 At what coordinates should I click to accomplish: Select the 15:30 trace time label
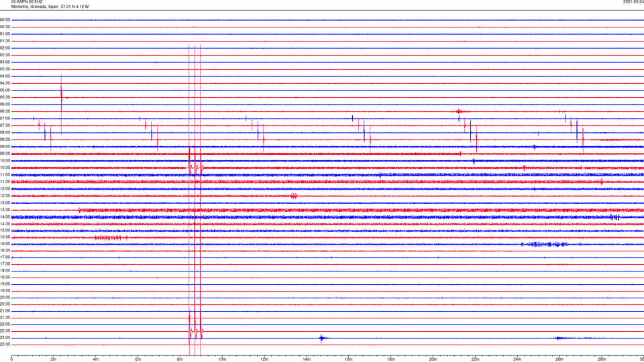pyautogui.click(x=5, y=237)
